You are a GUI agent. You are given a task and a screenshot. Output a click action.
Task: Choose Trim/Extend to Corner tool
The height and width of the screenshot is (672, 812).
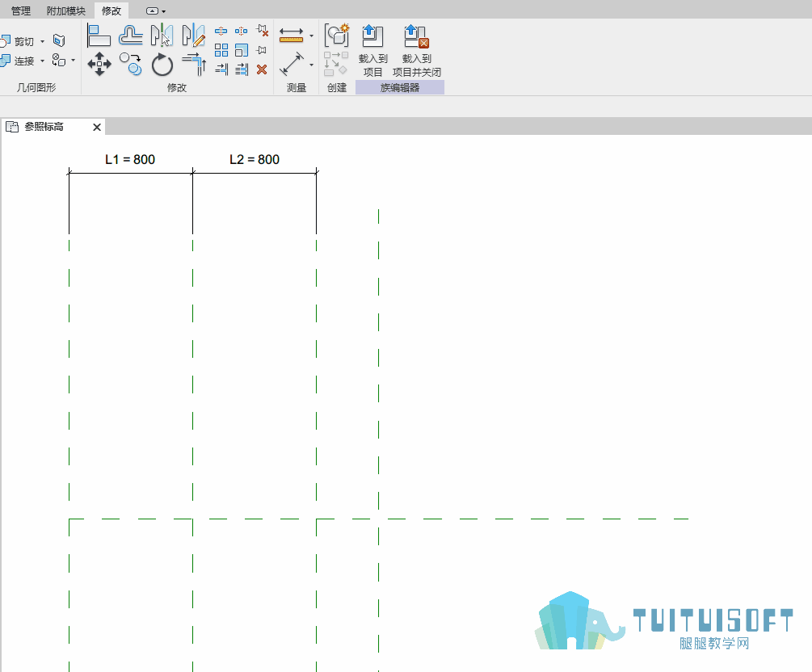[194, 64]
